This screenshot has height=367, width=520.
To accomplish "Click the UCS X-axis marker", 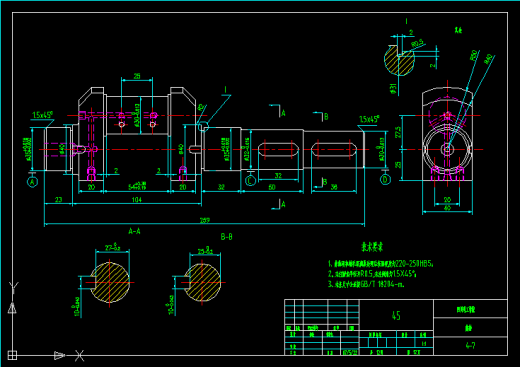I will (x=79, y=356).
